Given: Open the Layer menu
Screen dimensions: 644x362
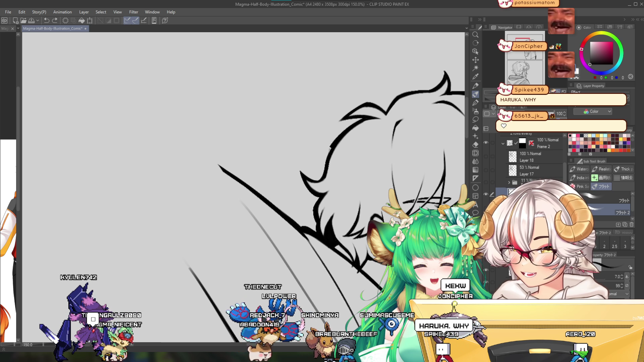Looking at the screenshot, I should (84, 12).
